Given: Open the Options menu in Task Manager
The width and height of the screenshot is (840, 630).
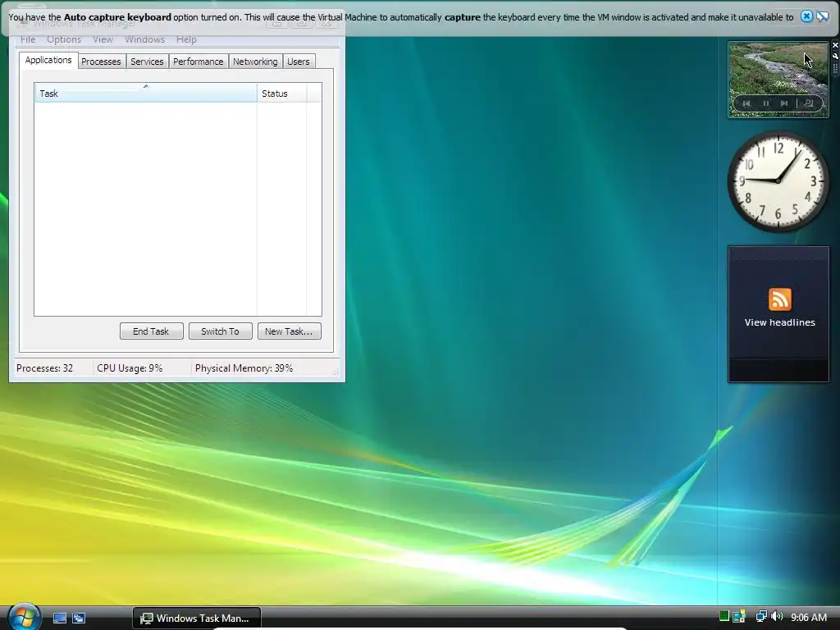Looking at the screenshot, I should [x=64, y=39].
